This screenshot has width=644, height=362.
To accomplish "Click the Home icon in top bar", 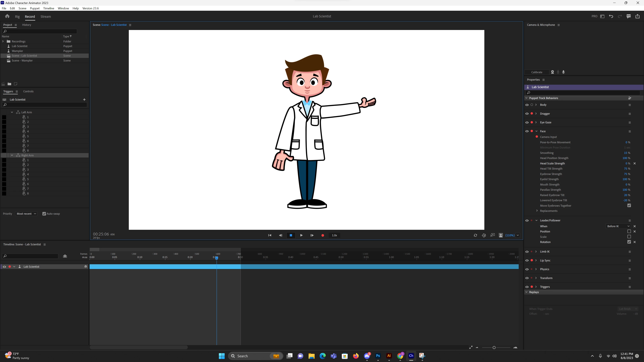I will coord(7,16).
